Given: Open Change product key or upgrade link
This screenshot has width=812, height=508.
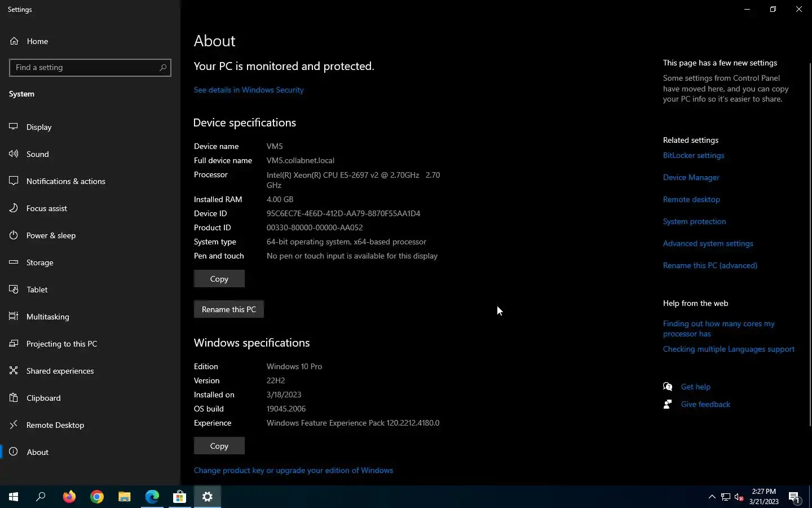Looking at the screenshot, I should pos(293,470).
